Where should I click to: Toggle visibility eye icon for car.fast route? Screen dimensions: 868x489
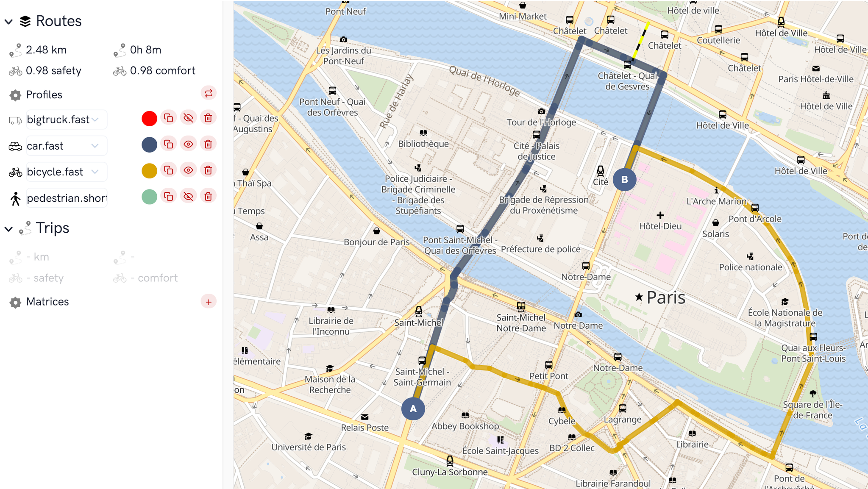click(189, 144)
